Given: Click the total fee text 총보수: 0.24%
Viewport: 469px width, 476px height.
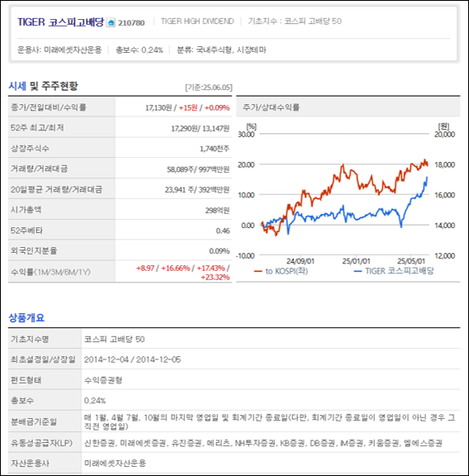Looking at the screenshot, I should tap(140, 50).
